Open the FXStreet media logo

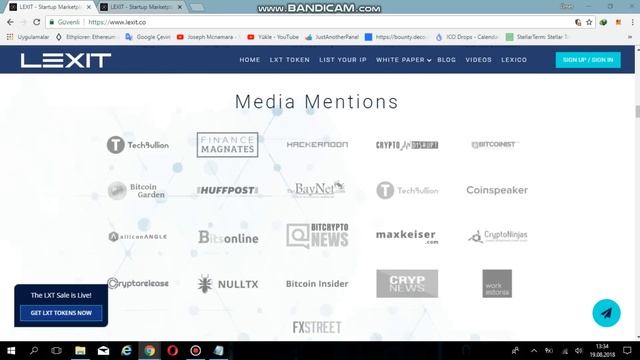[x=317, y=327]
